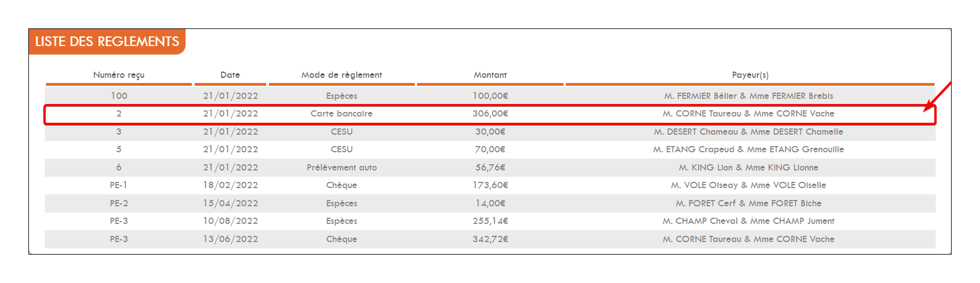Viewport: 980px width, 283px height.
Task: Open payer M. FERMIER Bélier & Mme FERMIER Brebis
Action: pos(748,96)
